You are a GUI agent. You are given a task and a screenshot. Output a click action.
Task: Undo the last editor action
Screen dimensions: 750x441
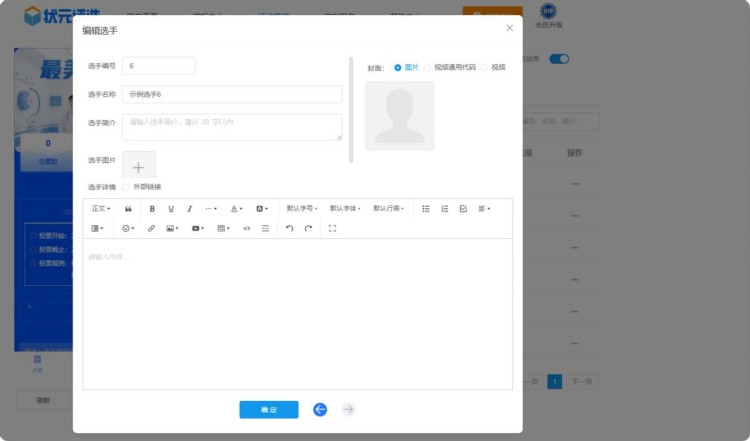[x=289, y=228]
